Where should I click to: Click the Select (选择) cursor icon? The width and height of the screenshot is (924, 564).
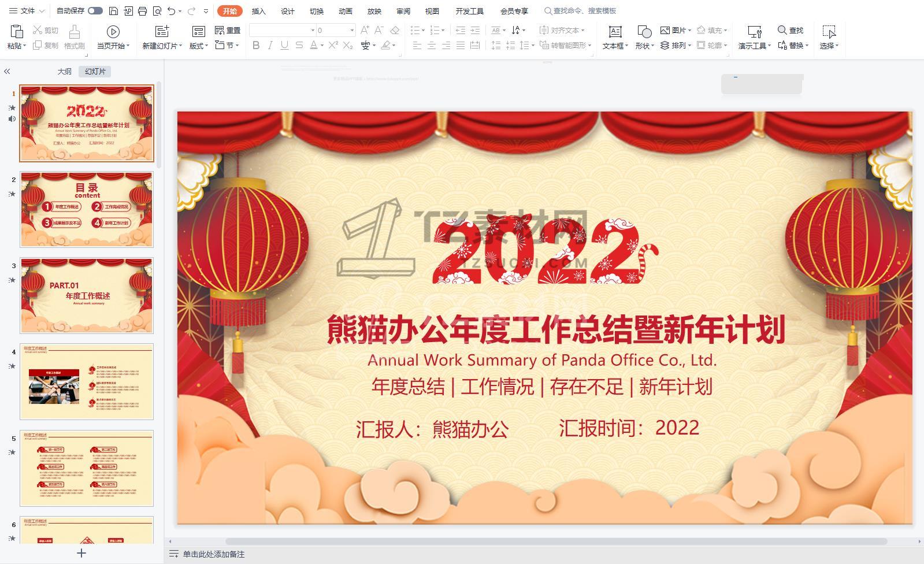coord(829,31)
